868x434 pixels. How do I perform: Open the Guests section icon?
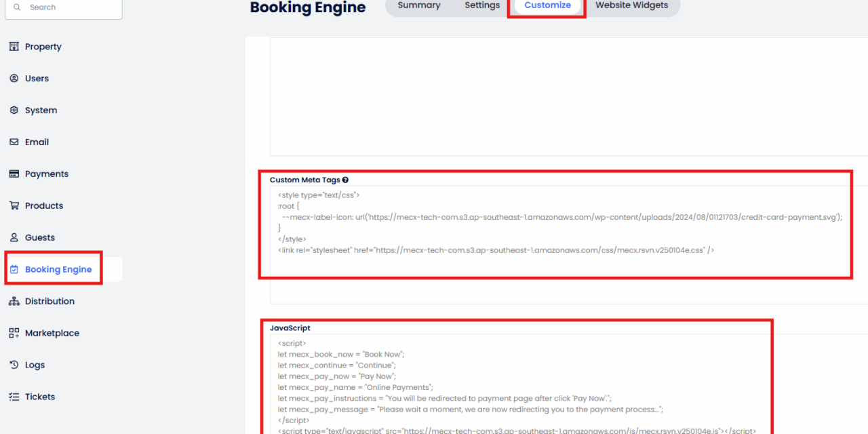pos(14,237)
